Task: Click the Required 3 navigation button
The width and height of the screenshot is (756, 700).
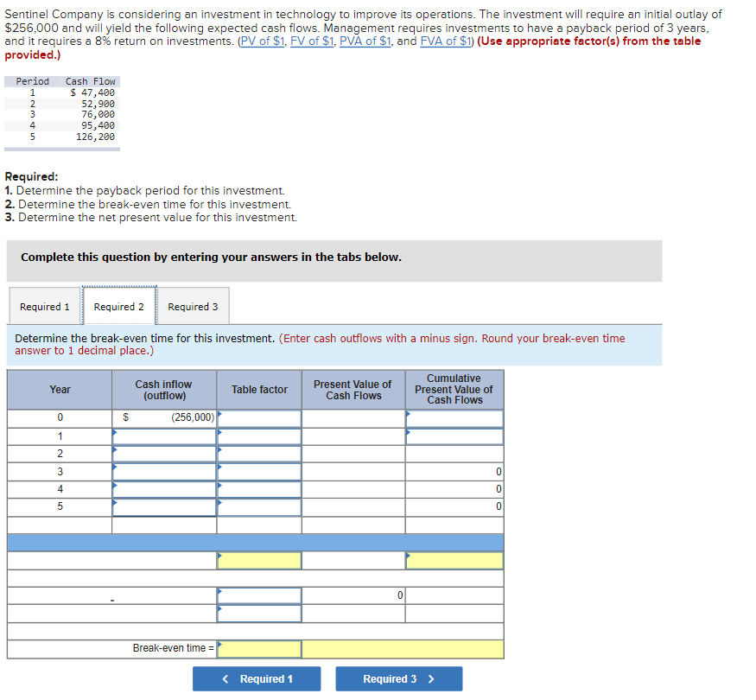Action: coord(398,678)
